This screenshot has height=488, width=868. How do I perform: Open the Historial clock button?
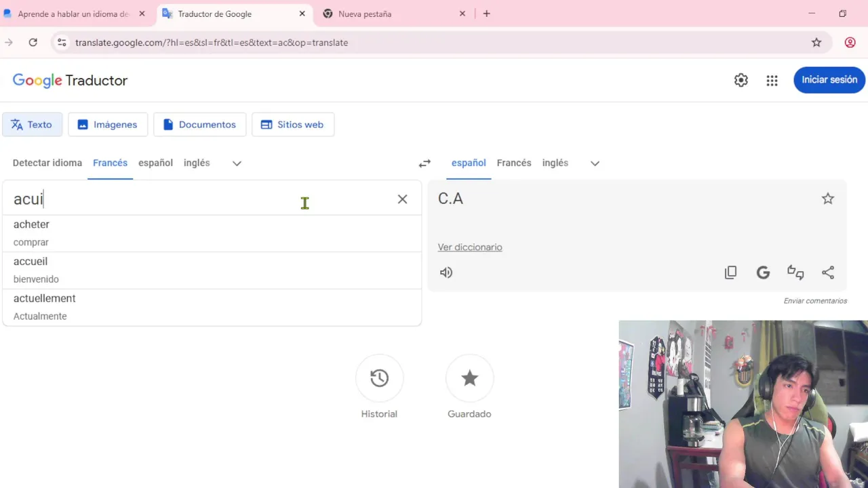tap(379, 378)
